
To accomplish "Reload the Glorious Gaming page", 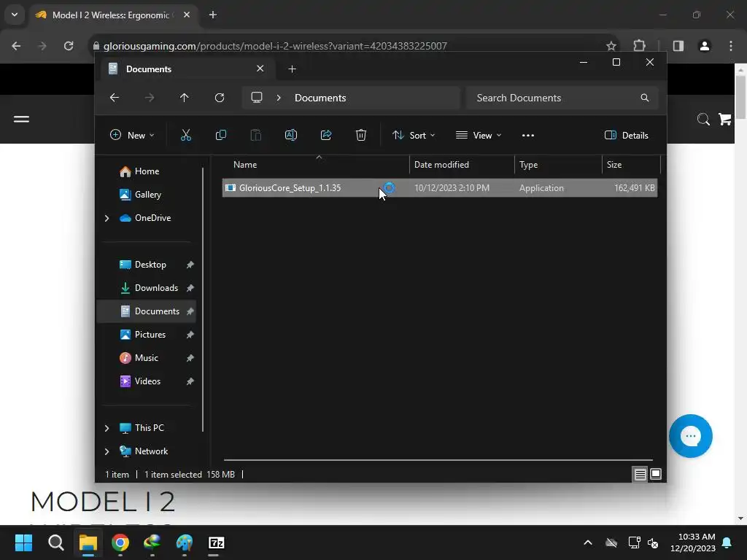I will 69,46.
